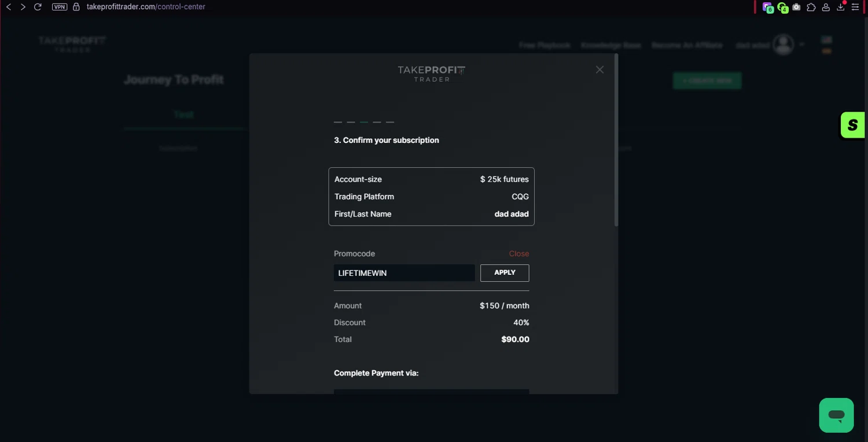
Task: Expand the account dropdown arrow beside avatar
Action: click(802, 45)
